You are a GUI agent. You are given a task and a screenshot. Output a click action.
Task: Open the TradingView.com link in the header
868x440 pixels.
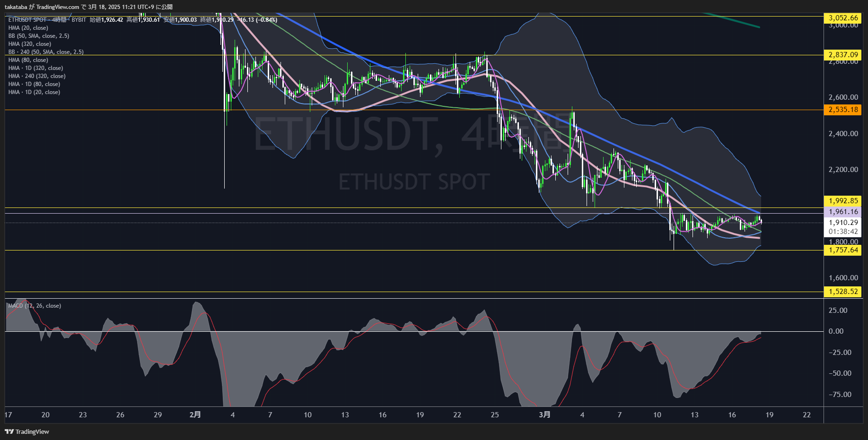[58, 7]
